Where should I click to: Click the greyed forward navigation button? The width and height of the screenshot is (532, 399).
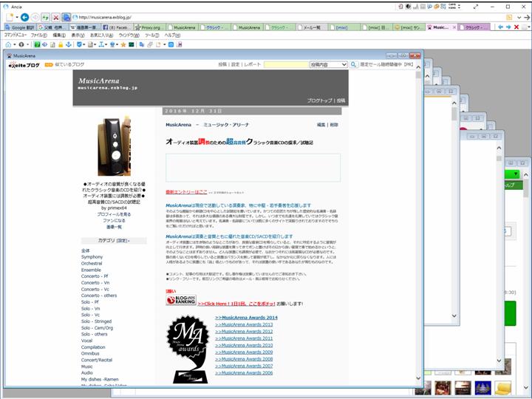point(35,17)
